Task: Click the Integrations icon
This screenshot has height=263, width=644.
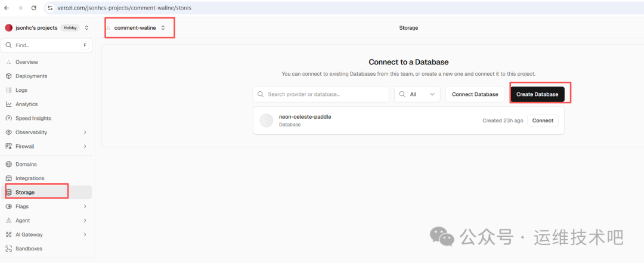Action: (8, 178)
